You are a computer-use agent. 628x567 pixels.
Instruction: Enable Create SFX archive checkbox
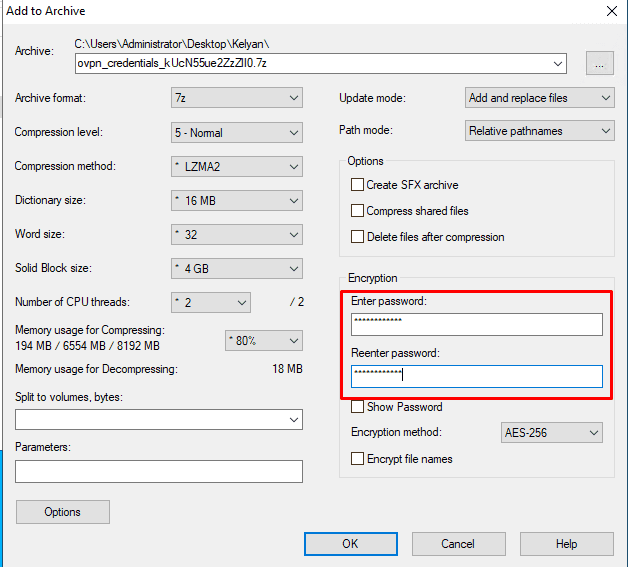click(357, 185)
